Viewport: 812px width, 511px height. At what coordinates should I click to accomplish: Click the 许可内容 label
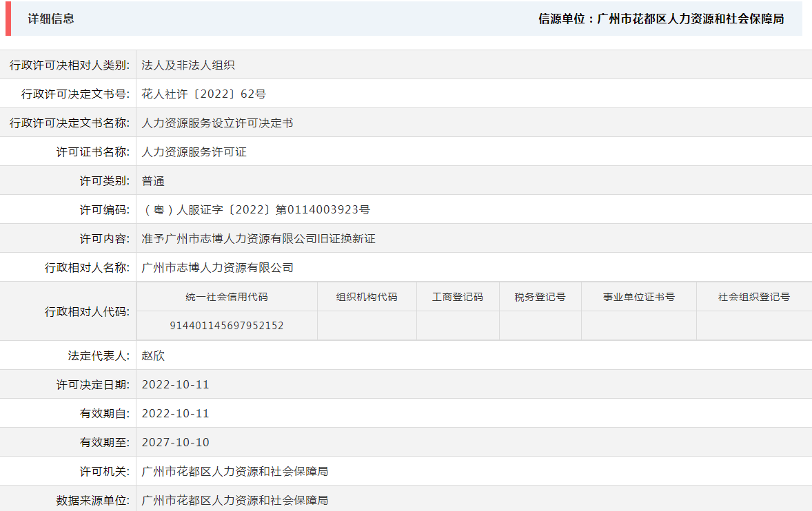(x=104, y=239)
